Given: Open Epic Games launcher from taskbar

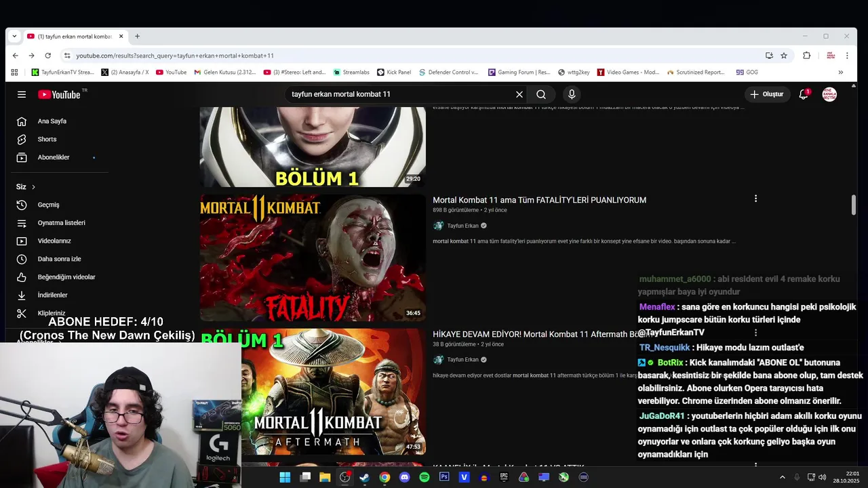Looking at the screenshot, I should click(504, 477).
